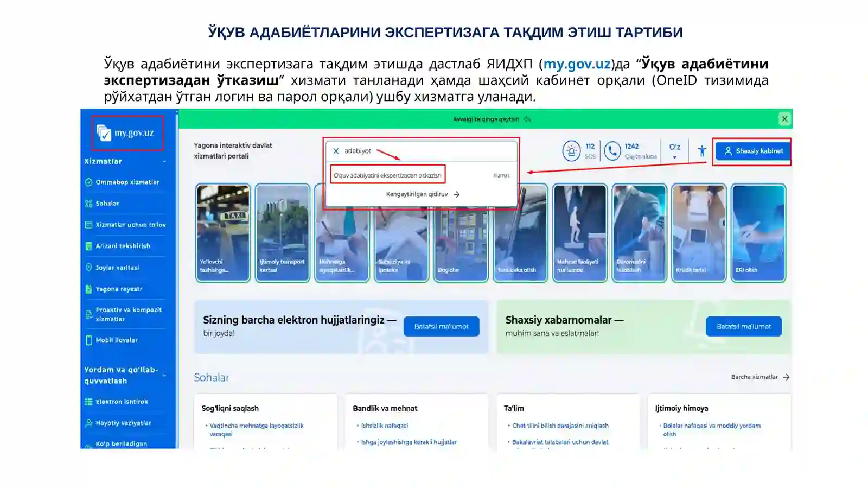Open Ijtimoiy transport kartasi card
Screen dimensions: 868x488
coord(282,233)
